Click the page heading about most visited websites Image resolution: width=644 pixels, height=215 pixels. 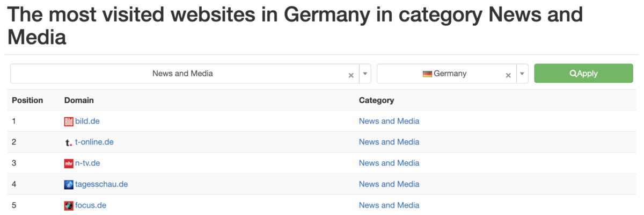[294, 25]
